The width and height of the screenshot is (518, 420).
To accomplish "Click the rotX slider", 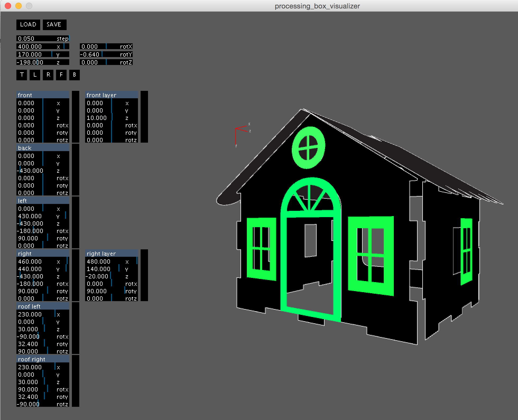I will [x=106, y=46].
